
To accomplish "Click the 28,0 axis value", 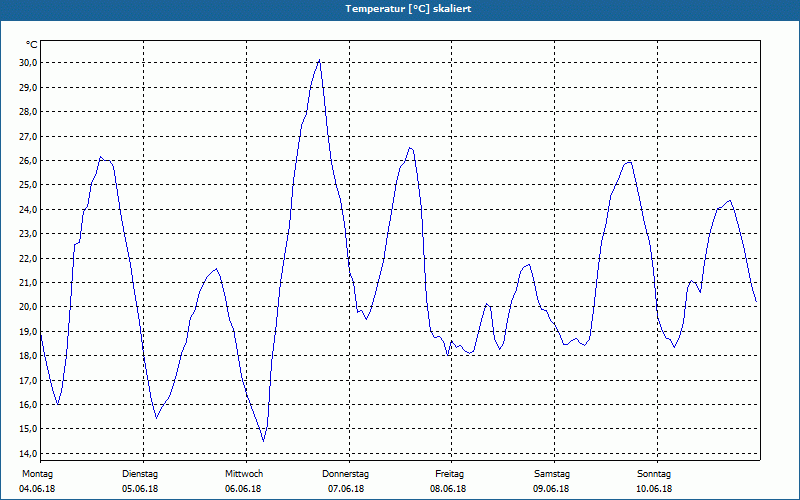I will [x=28, y=112].
